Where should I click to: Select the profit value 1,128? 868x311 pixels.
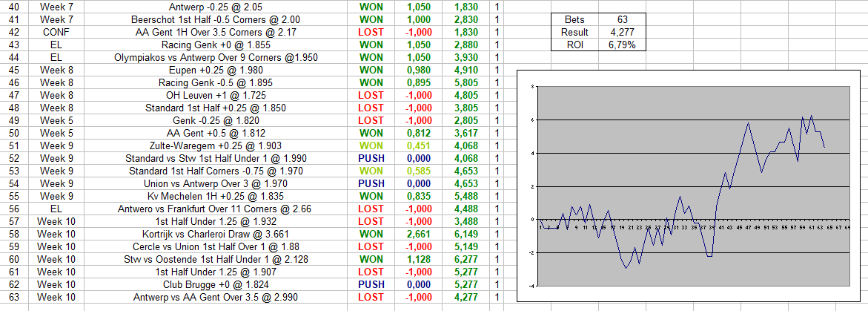click(x=419, y=260)
